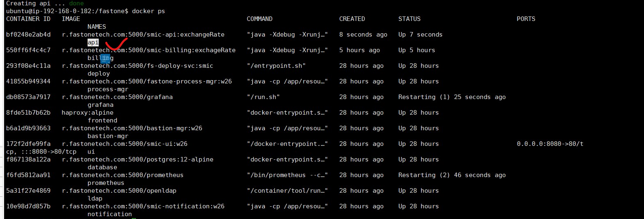The height and width of the screenshot is (219, 644).
Task: Click the CONTAINER ID column header
Action: tap(28, 19)
